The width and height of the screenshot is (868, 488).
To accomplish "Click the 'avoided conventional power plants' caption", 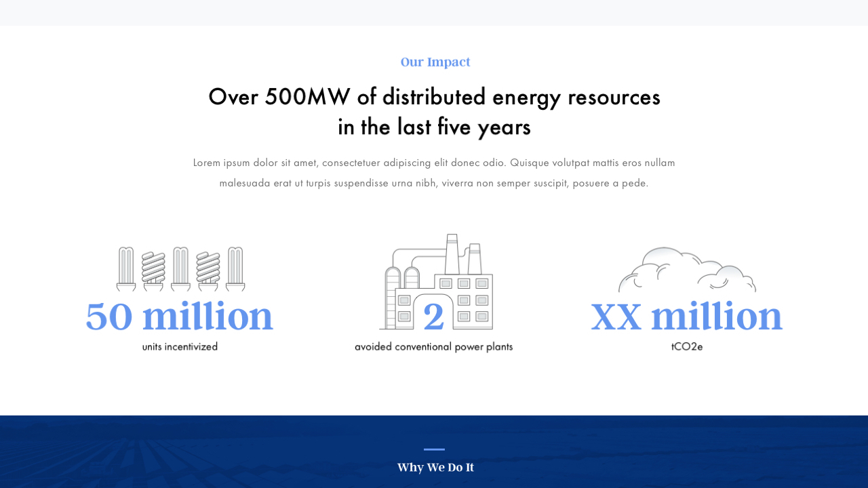I will tap(434, 346).
